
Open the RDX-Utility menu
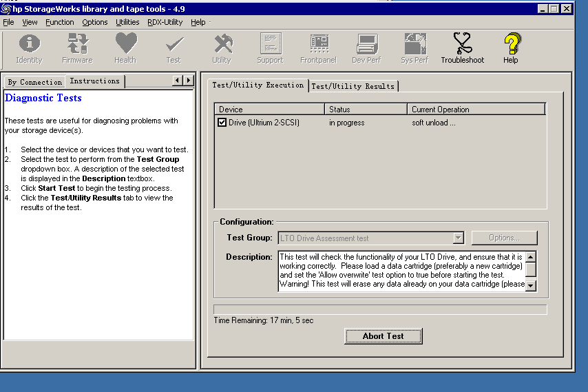165,22
